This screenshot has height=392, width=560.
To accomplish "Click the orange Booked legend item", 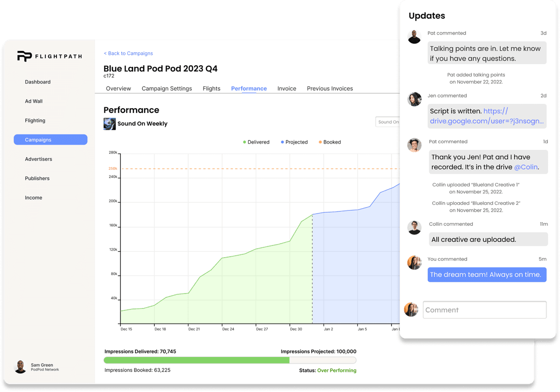I will tap(330, 142).
